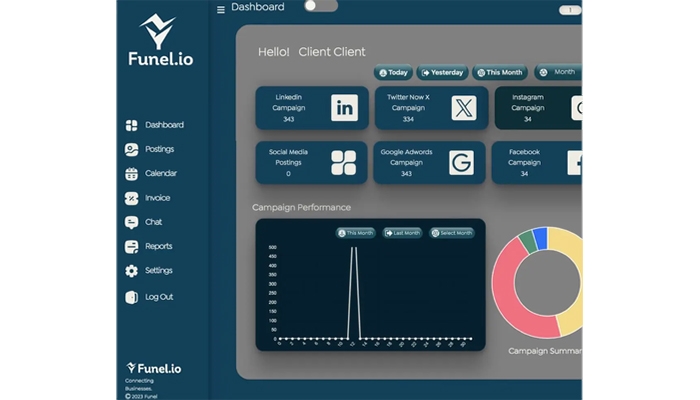Screen dimensions: 700x400
Task: Click the X (Twitter) logo icon
Action: click(464, 108)
